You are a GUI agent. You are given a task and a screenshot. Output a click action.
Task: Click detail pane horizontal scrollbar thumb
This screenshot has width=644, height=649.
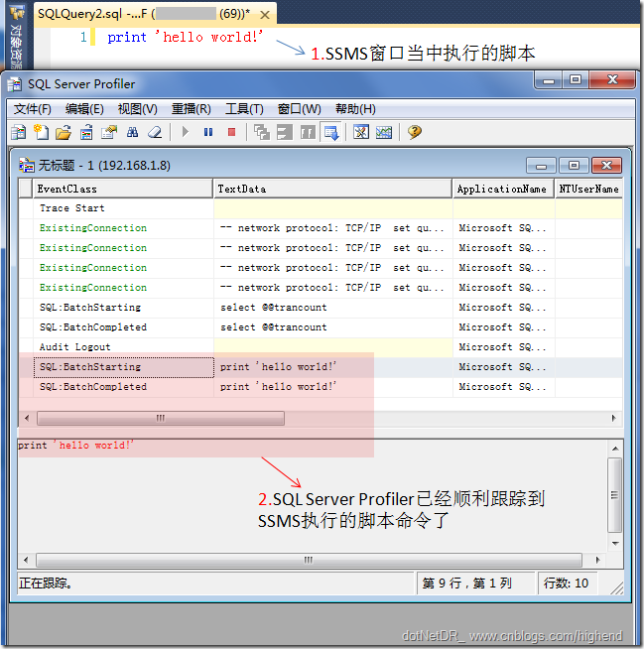pos(309,561)
